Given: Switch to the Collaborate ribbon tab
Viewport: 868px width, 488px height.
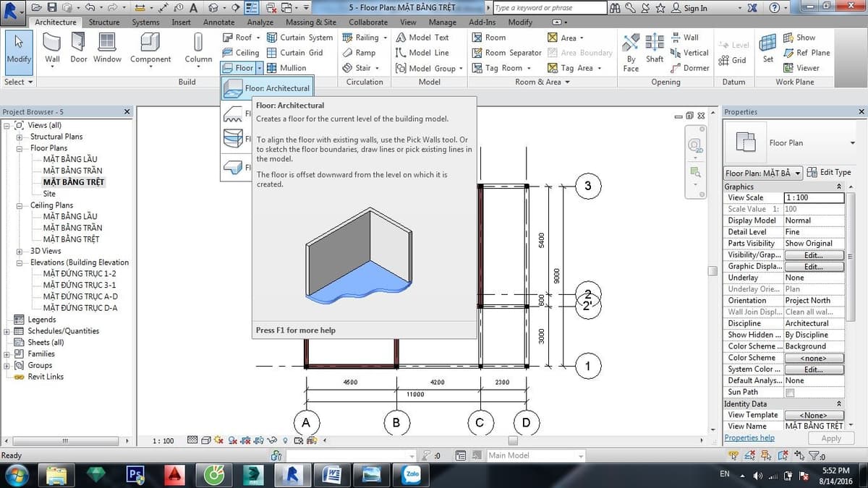Looking at the screenshot, I should (x=368, y=22).
